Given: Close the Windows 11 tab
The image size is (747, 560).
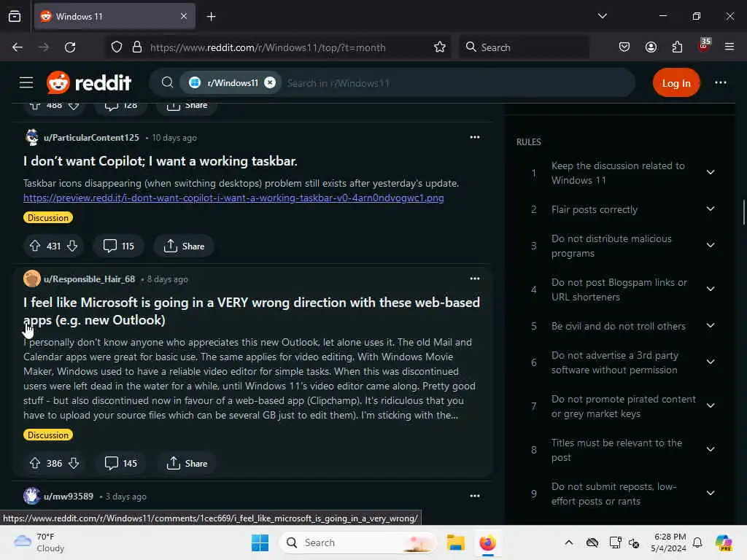Looking at the screenshot, I should 184,17.
